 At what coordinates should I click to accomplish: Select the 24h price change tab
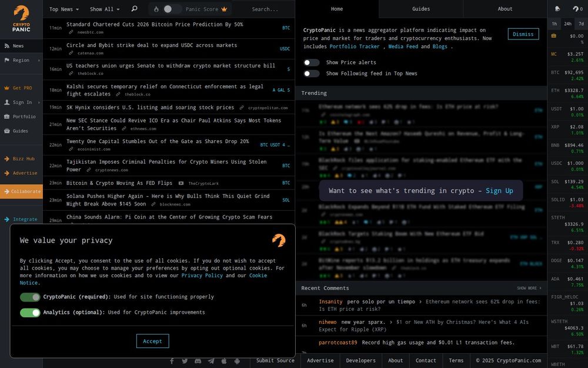coord(568,24)
